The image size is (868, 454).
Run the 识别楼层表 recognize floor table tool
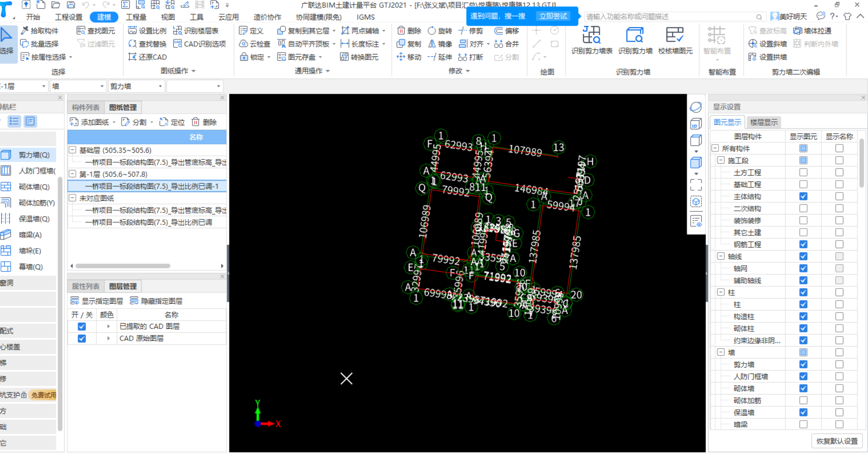pos(196,31)
